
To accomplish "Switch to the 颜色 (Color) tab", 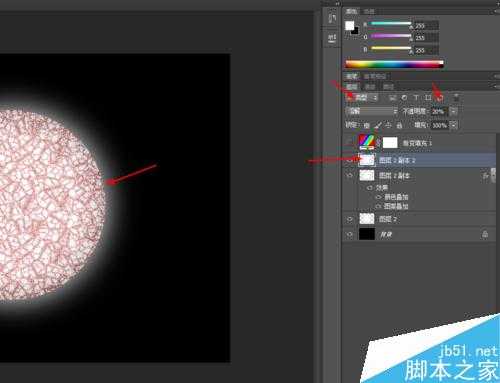I will point(351,11).
